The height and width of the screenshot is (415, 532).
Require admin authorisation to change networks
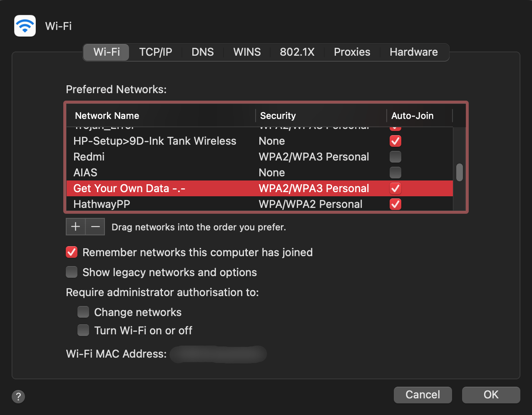tap(83, 312)
